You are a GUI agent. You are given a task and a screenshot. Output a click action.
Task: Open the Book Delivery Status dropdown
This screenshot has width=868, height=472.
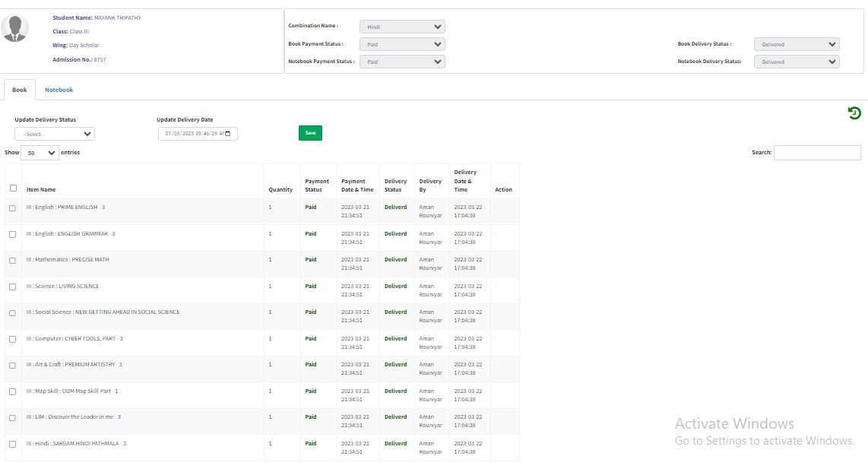[797, 44]
